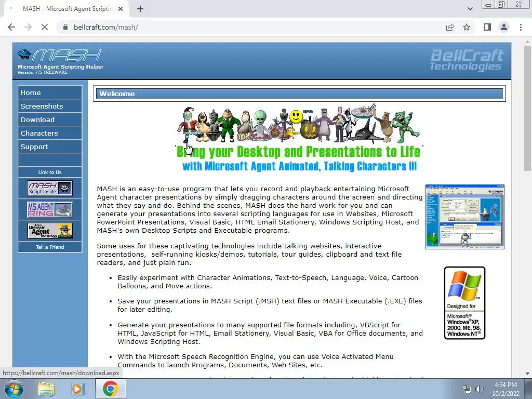The height and width of the screenshot is (399, 532).
Task: Click the forward navigation arrow
Action: [x=28, y=27]
